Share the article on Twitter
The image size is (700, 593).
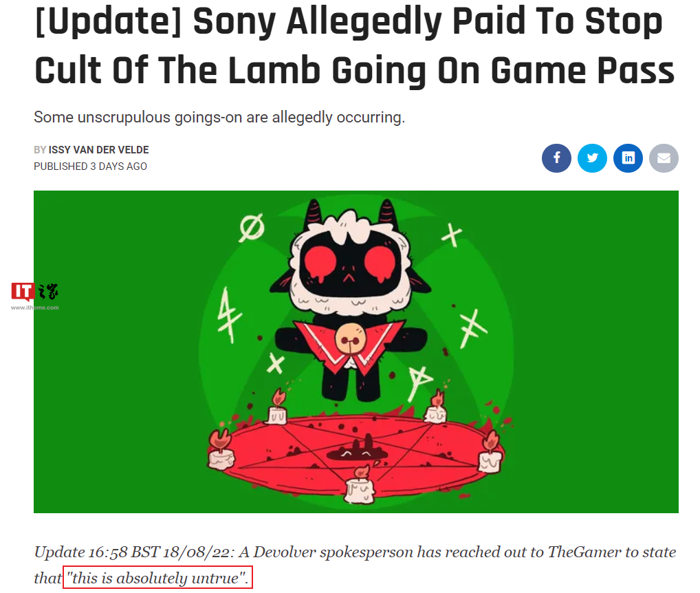pyautogui.click(x=592, y=158)
